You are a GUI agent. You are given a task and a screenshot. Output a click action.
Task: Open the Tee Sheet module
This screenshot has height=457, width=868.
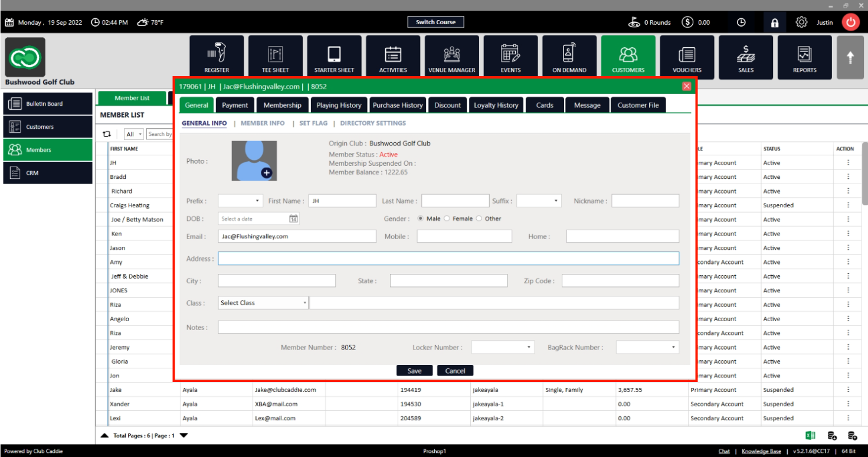click(x=276, y=57)
